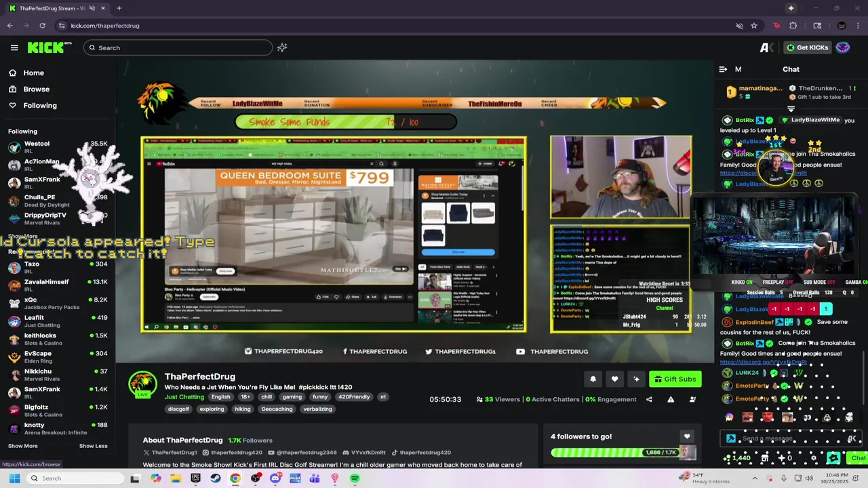Click the Just Chatting category link

pos(184,397)
